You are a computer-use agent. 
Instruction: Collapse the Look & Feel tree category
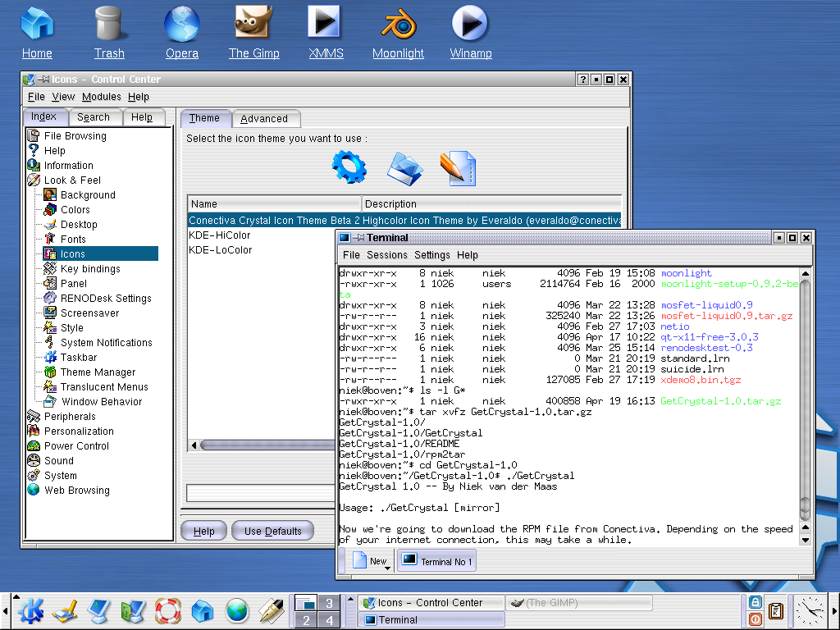72,180
